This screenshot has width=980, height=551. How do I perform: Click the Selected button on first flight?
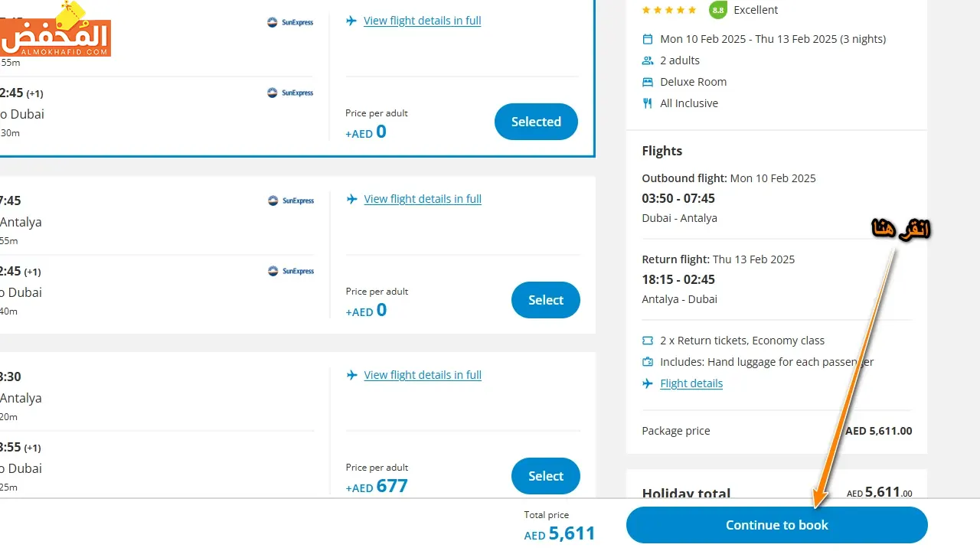(536, 122)
